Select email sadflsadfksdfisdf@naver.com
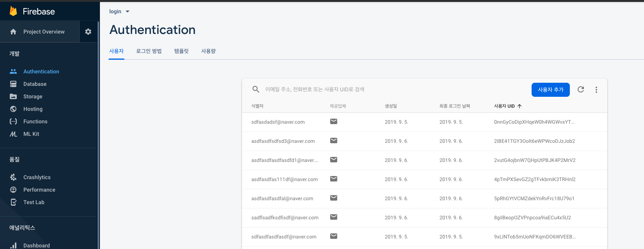 tap(285, 218)
